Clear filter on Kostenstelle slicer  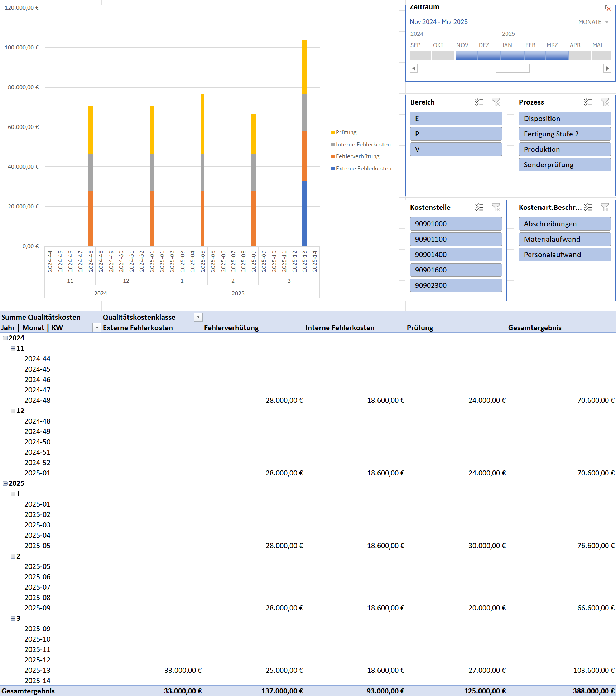(496, 207)
